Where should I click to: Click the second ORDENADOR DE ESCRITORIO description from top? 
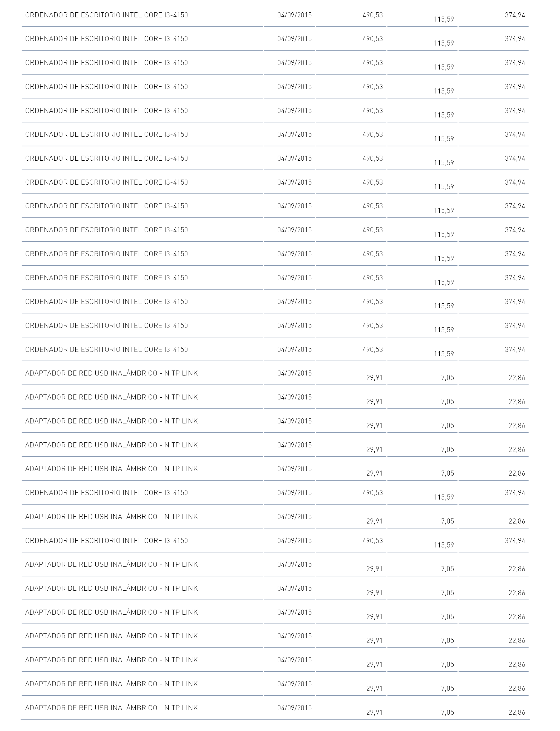coord(107,39)
